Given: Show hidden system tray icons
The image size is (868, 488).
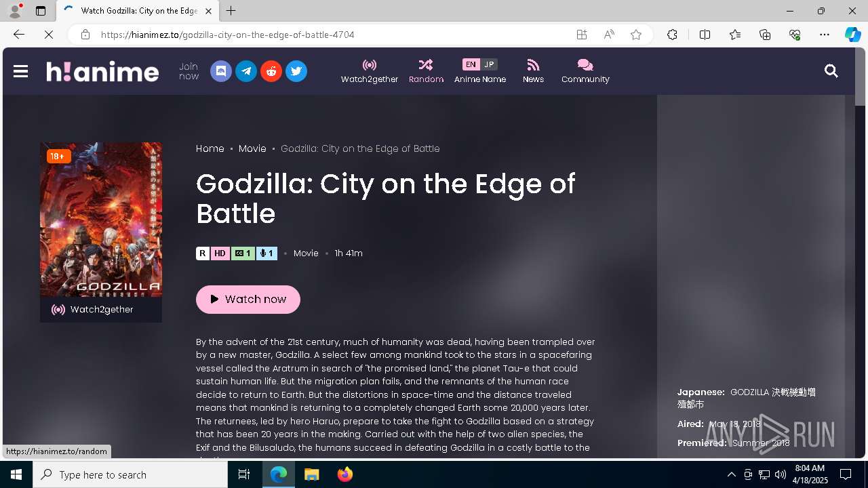Looking at the screenshot, I should click(x=731, y=474).
